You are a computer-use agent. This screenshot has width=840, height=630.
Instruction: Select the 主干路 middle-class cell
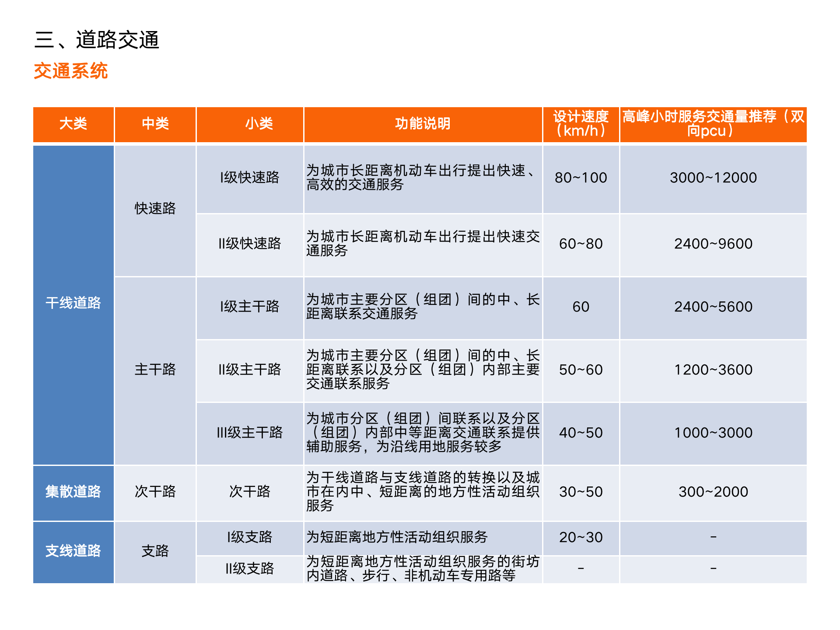click(155, 370)
